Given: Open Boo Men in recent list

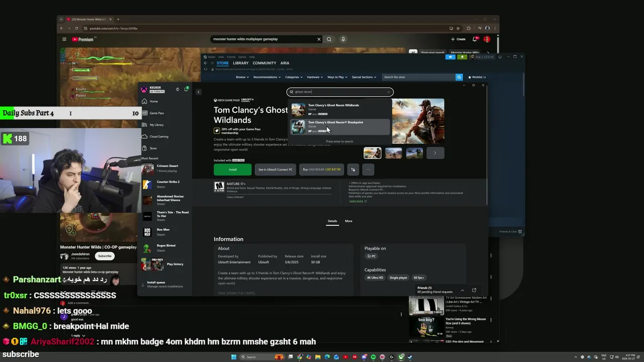Looking at the screenshot, I should click(166, 232).
